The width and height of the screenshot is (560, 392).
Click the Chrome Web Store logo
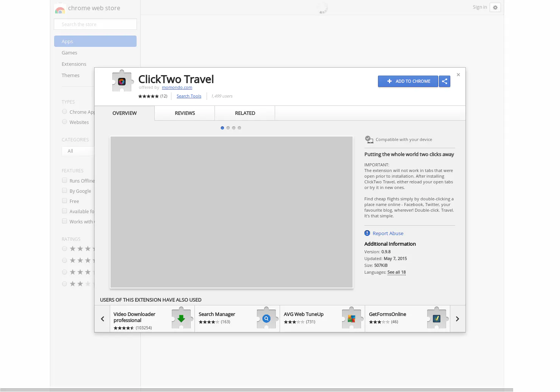pos(60,9)
